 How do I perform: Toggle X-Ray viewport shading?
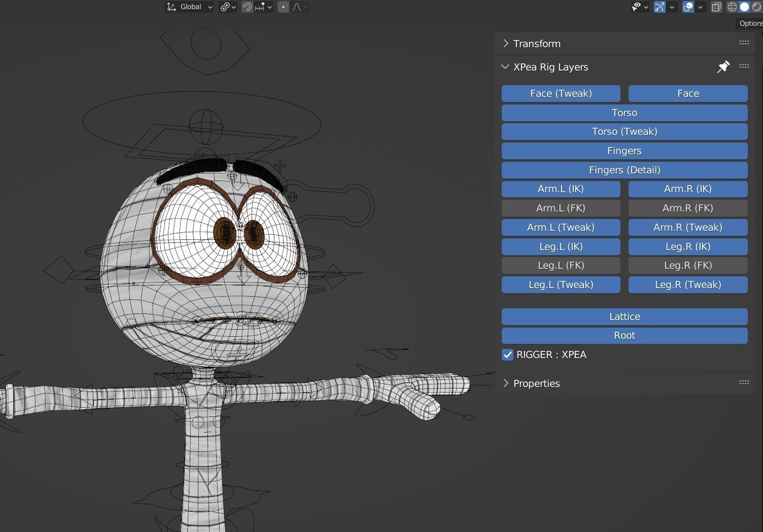[x=716, y=7]
